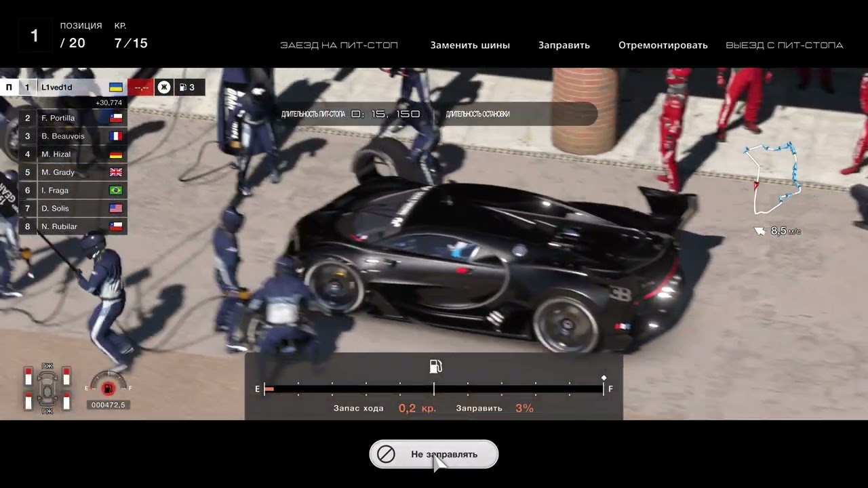Click driver name M. Hizal
Viewport: 868px width, 488px height.
(56, 154)
